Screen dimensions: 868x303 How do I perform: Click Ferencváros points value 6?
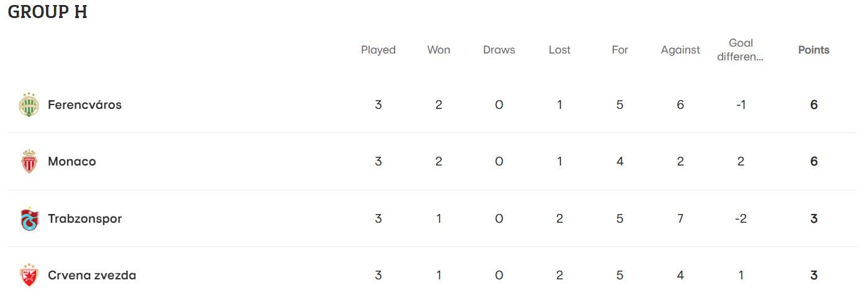click(x=814, y=105)
